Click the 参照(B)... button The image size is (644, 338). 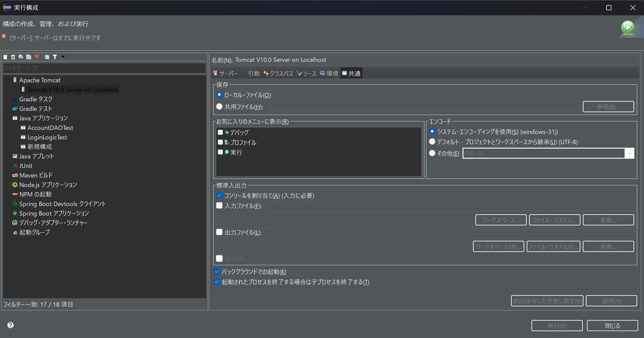(608, 107)
